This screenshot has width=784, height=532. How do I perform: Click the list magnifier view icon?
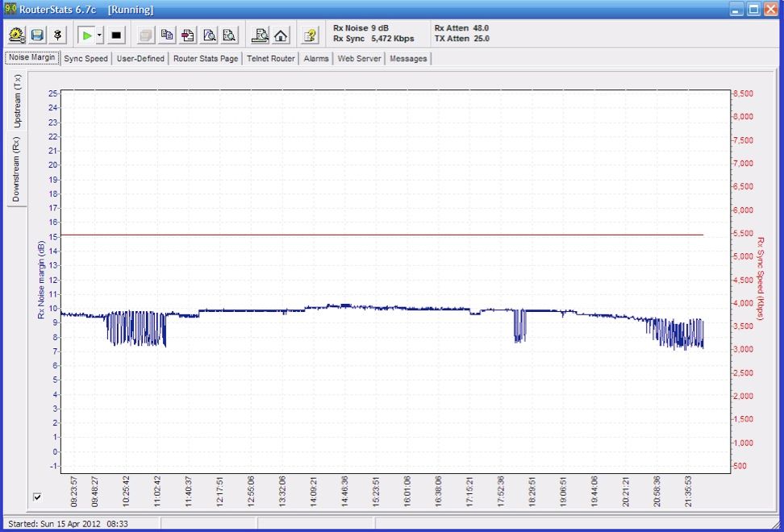pos(230,35)
